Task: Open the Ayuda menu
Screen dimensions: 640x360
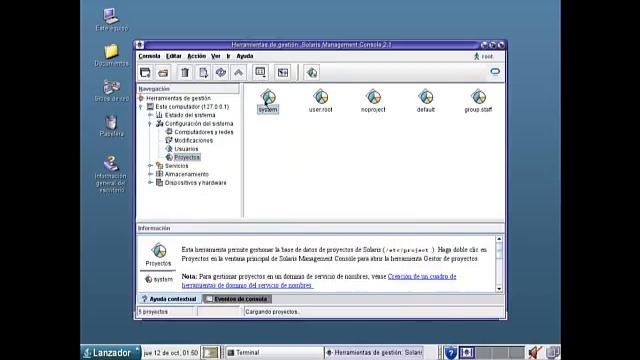Action: coord(245,56)
